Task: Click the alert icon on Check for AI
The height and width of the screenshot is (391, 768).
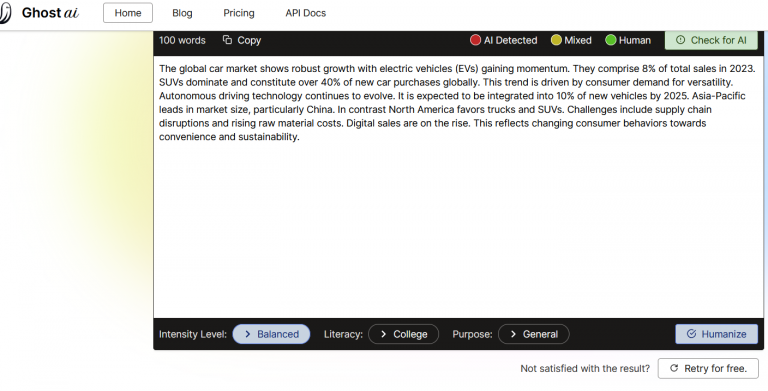Action: coord(680,40)
